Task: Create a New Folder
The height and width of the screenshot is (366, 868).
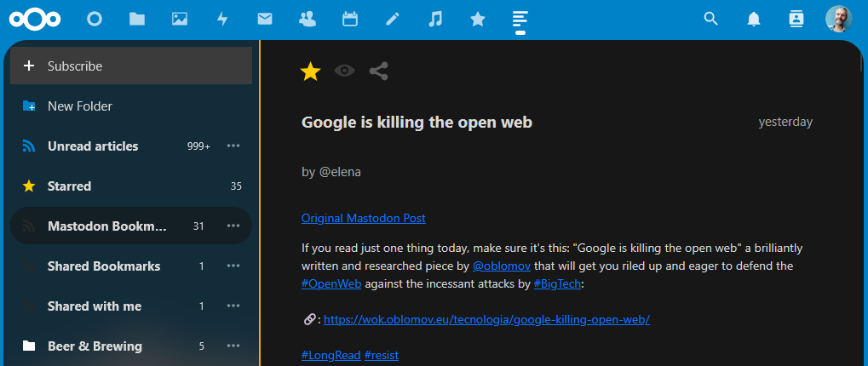Action: 131,106
